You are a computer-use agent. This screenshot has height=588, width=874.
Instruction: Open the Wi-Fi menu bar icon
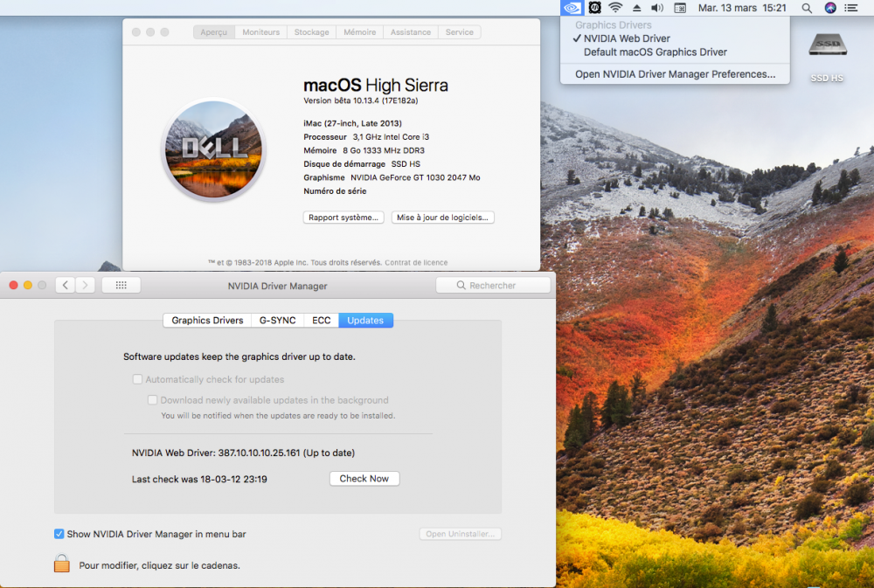(x=615, y=8)
